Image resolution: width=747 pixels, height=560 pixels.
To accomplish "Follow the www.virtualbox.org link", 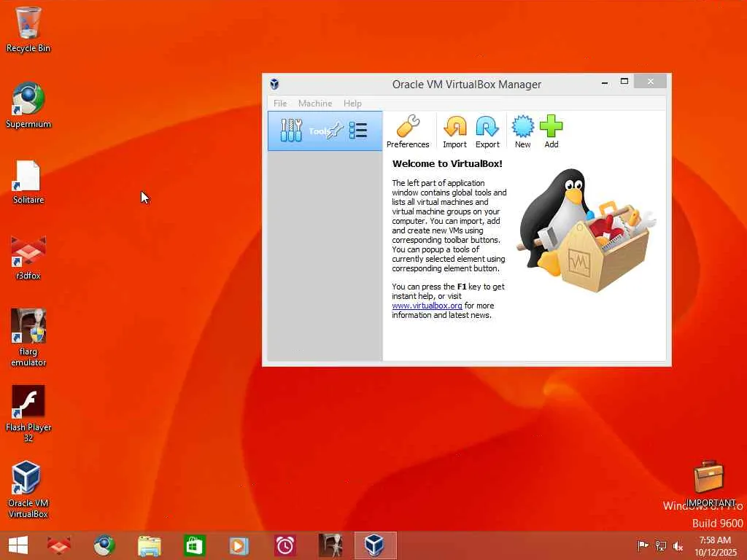I will 427,306.
